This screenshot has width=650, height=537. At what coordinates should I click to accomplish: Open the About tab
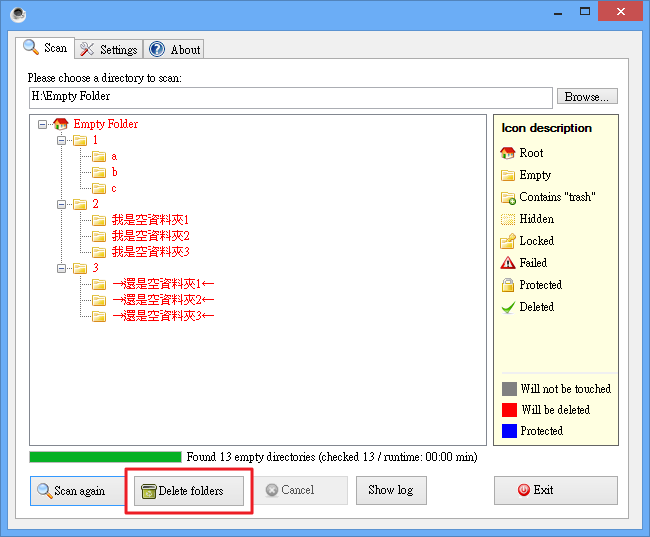(x=174, y=49)
